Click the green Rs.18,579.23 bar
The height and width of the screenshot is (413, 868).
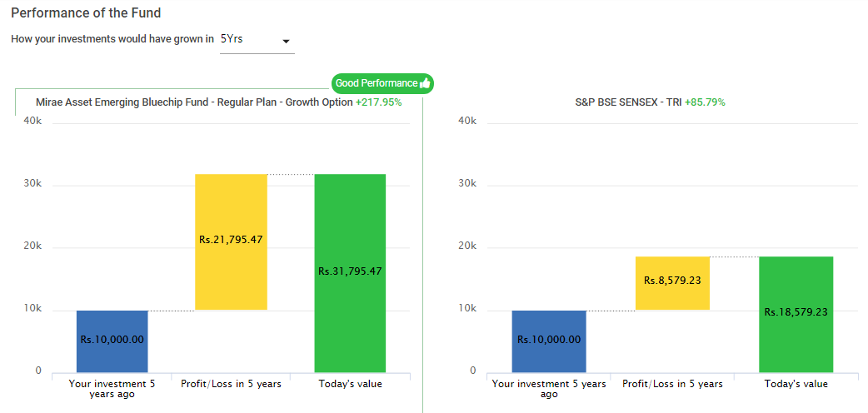796,313
